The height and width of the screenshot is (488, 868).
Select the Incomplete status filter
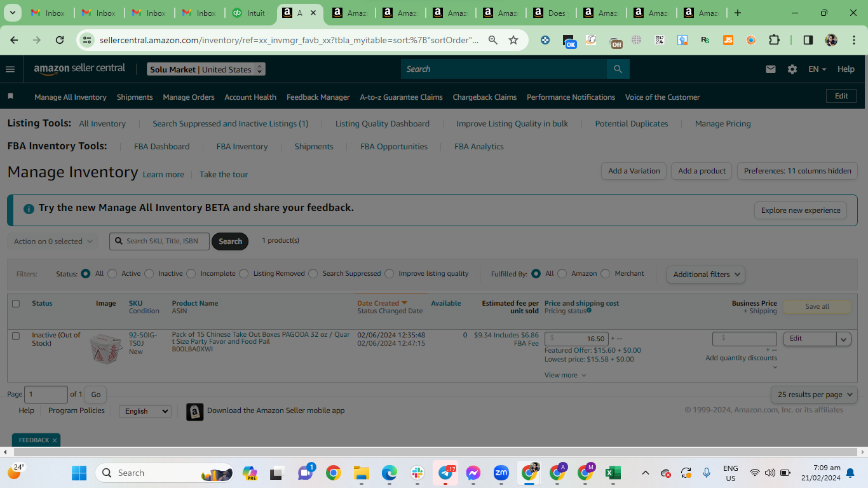tap(191, 274)
